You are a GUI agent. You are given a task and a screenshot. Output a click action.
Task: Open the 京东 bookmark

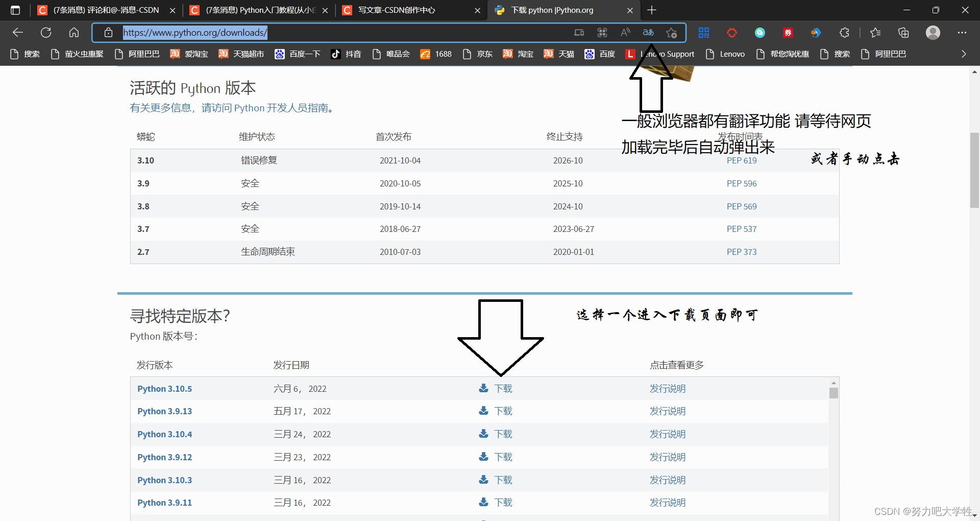pos(478,54)
